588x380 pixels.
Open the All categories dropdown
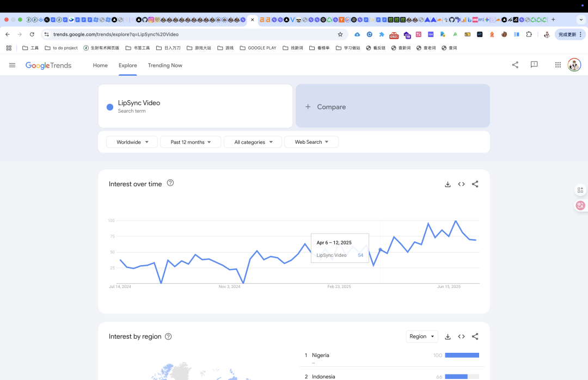[x=253, y=142]
